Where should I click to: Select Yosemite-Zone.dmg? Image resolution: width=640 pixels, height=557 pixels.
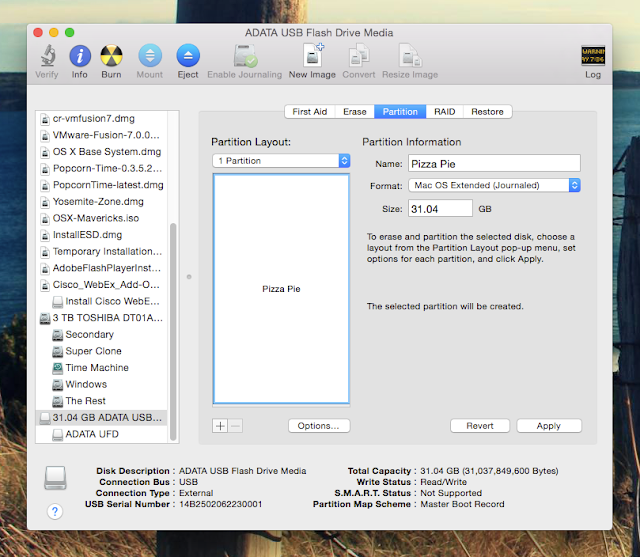tap(101, 202)
